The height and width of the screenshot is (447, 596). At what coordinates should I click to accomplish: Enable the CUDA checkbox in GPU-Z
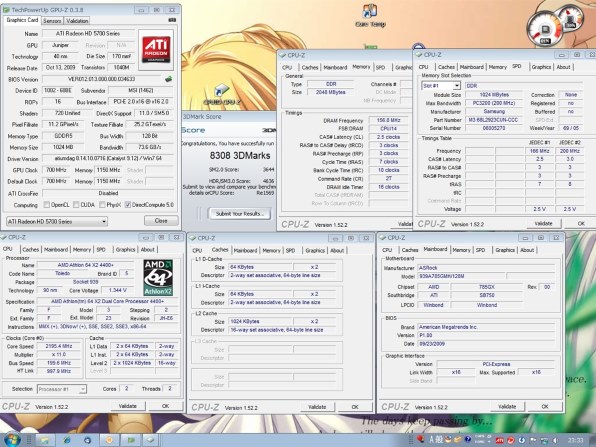pyautogui.click(x=76, y=205)
